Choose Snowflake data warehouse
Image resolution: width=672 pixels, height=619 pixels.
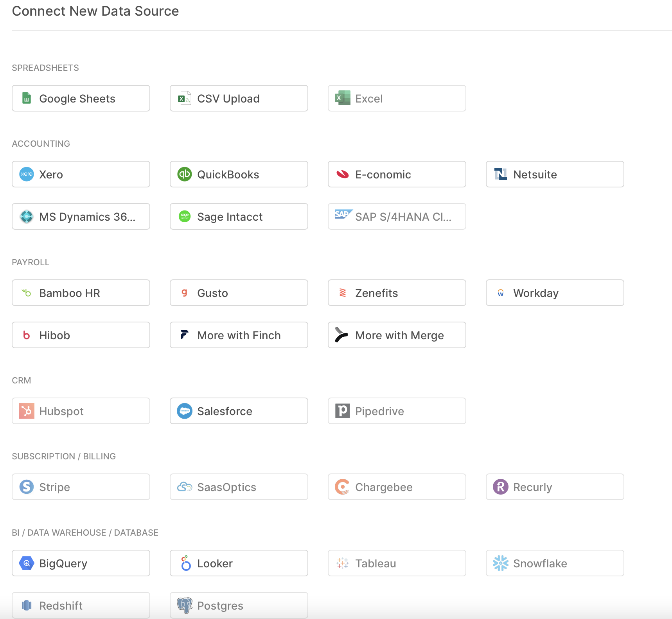(555, 563)
